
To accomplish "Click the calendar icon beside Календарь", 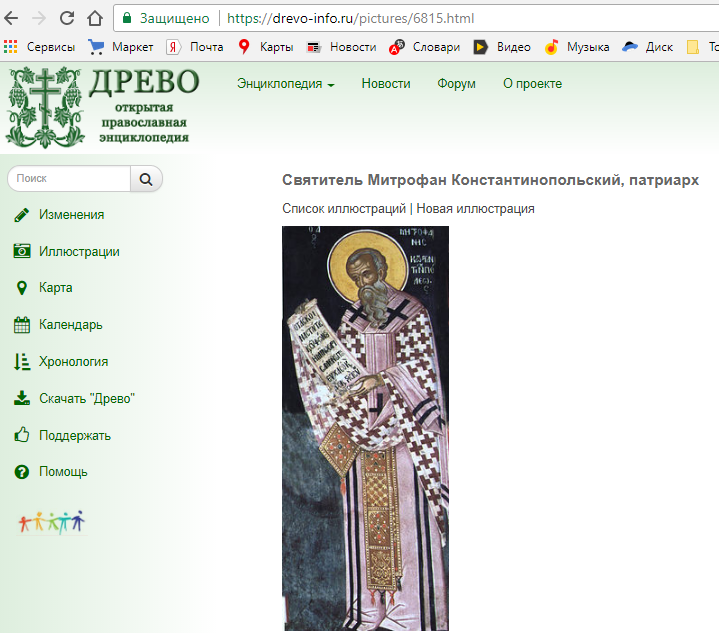I will pos(22,325).
